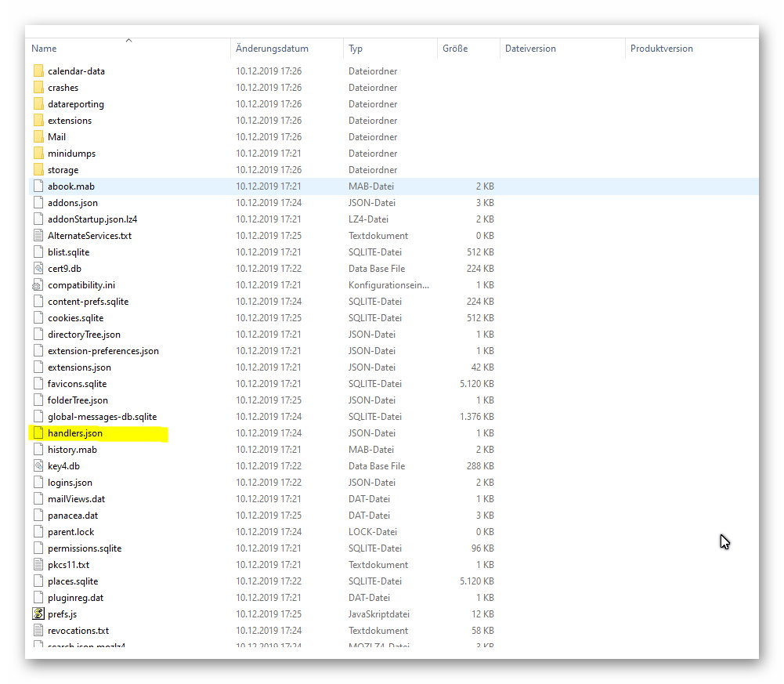Viewport: 784px width, 684px height.
Task: Select the cert9.db database file icon
Action: pyautogui.click(x=38, y=268)
